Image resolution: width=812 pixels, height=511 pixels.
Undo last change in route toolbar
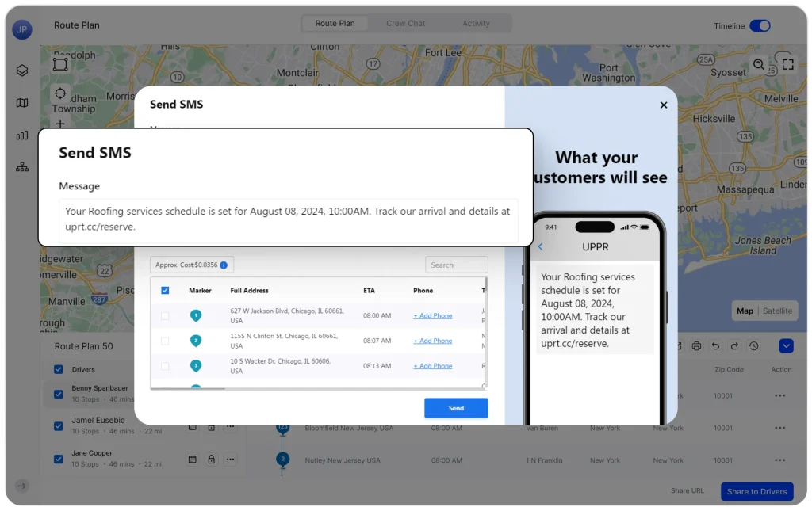pyautogui.click(x=715, y=346)
